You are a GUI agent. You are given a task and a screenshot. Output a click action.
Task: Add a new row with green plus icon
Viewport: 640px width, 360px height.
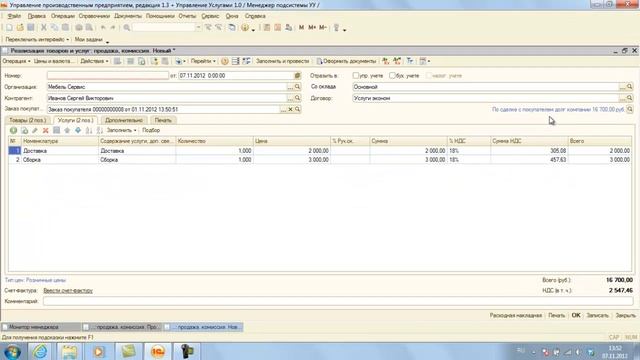tap(13, 130)
